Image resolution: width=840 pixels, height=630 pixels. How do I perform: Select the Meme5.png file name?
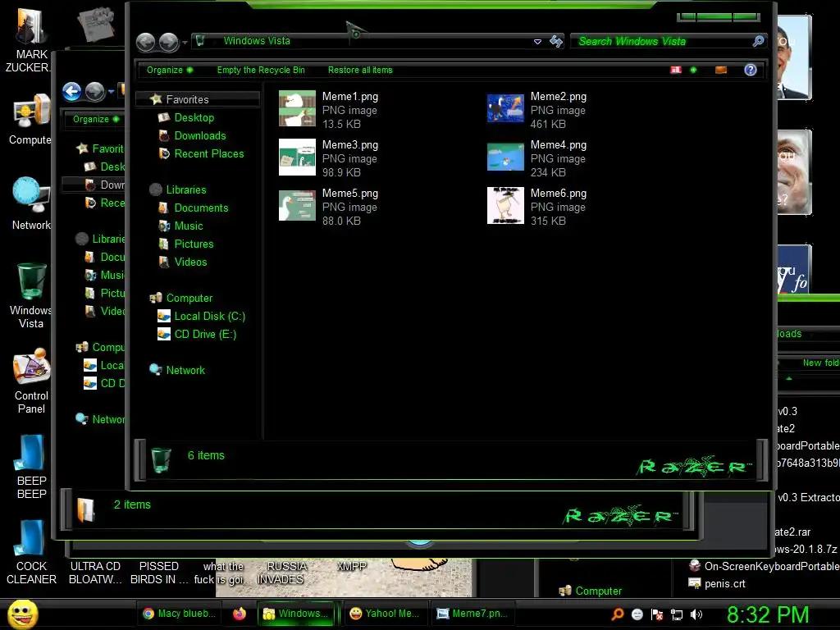pyautogui.click(x=349, y=193)
